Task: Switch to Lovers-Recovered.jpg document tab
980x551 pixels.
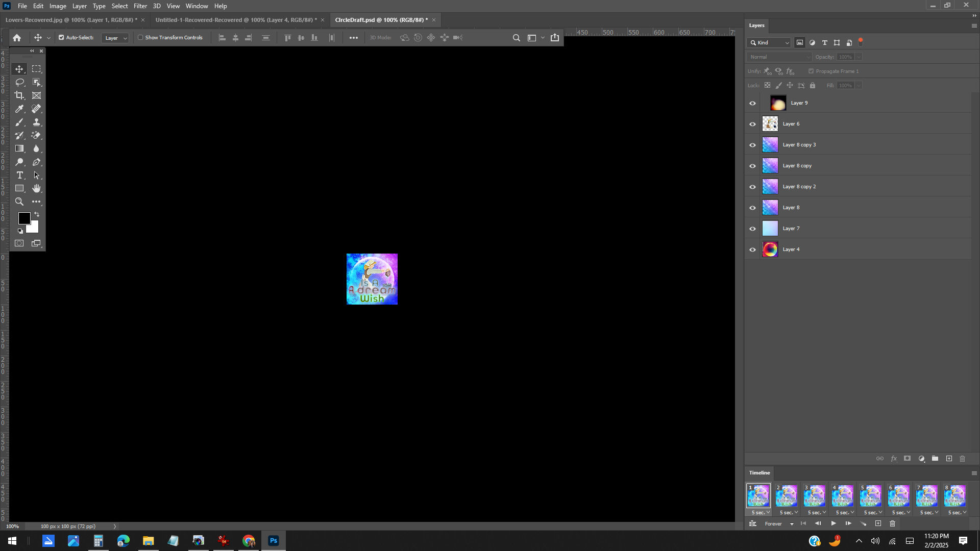Action: pos(70,20)
